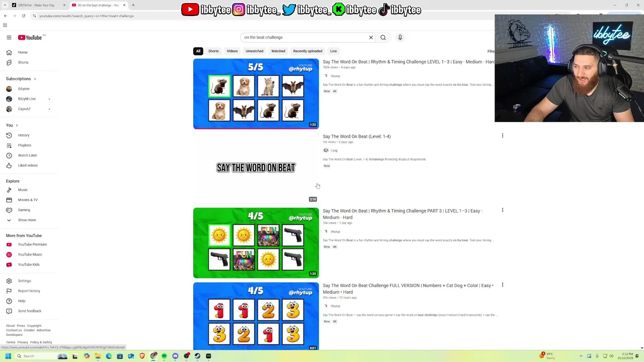Open the YouTube guide hamburger menu

(x=9, y=37)
